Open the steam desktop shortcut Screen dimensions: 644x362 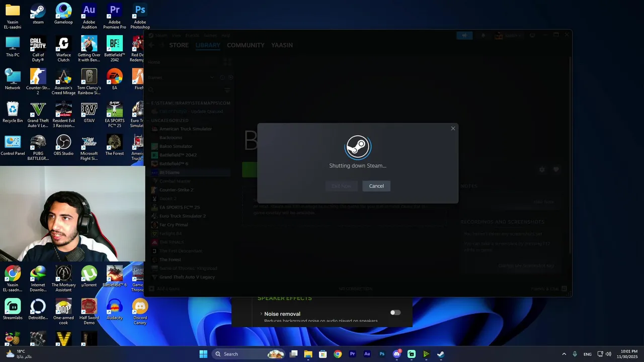tap(38, 14)
